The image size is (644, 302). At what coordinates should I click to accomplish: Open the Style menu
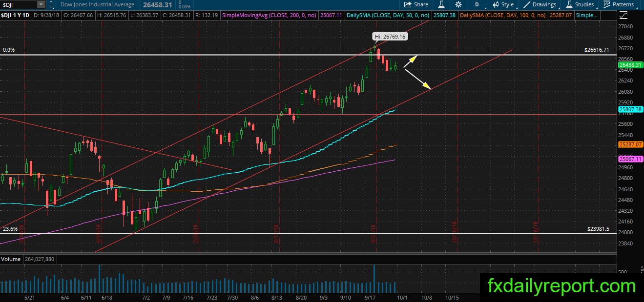click(503, 4)
